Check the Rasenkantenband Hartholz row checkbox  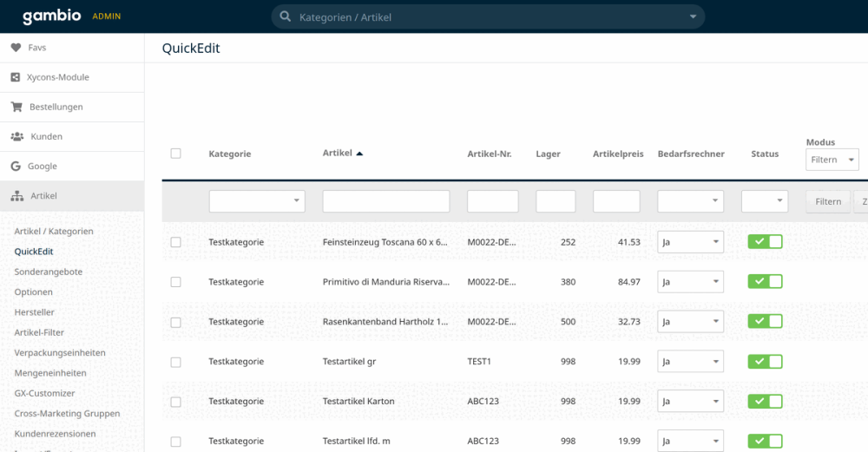pos(175,322)
